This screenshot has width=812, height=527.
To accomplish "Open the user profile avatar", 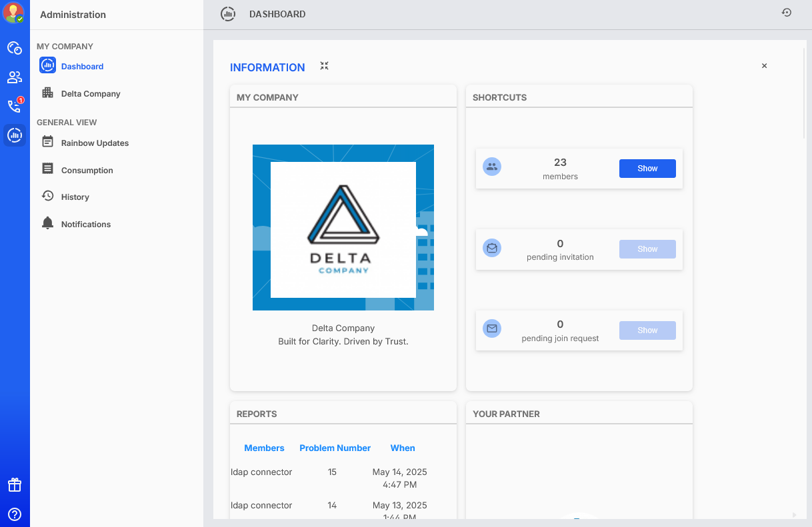I will 14,13.
